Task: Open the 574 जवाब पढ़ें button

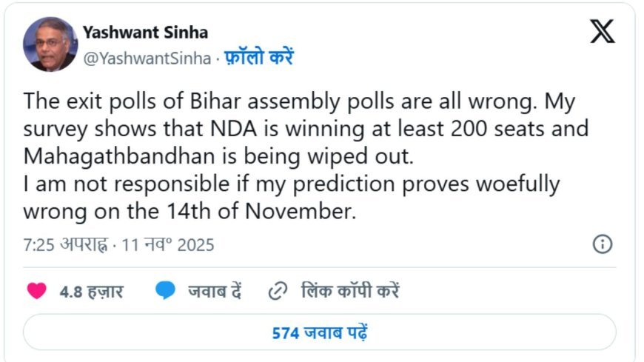Action: [320, 332]
